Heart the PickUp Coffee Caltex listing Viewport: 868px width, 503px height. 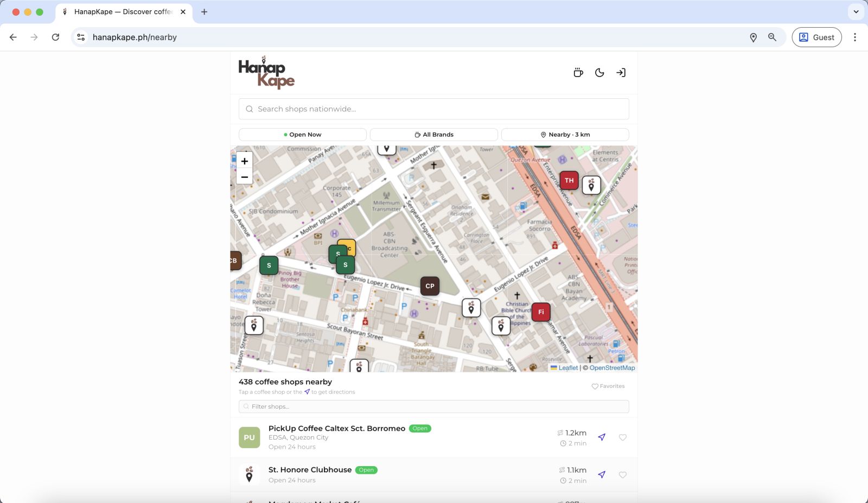tap(623, 437)
